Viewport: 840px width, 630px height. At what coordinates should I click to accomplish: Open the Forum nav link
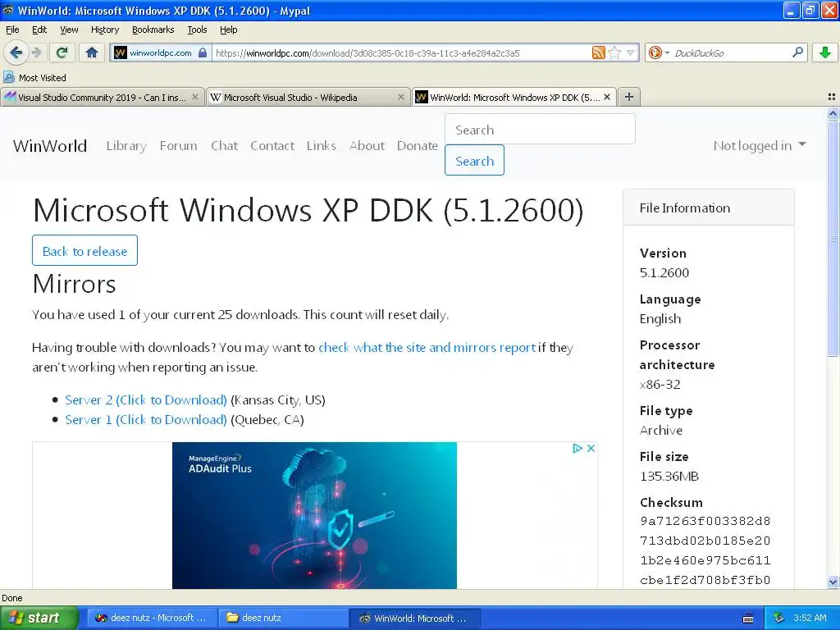(x=178, y=146)
